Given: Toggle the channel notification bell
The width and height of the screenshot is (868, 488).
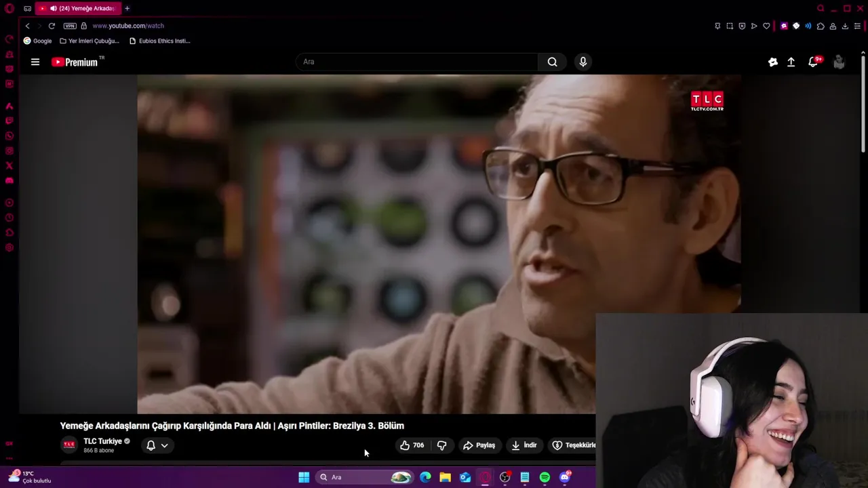Looking at the screenshot, I should pos(151,445).
